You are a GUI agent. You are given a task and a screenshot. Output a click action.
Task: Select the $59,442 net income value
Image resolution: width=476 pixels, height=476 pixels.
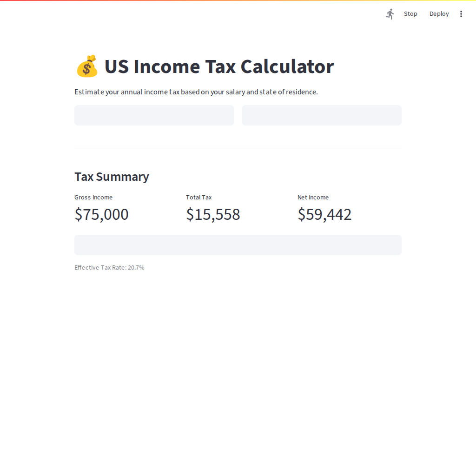324,214
